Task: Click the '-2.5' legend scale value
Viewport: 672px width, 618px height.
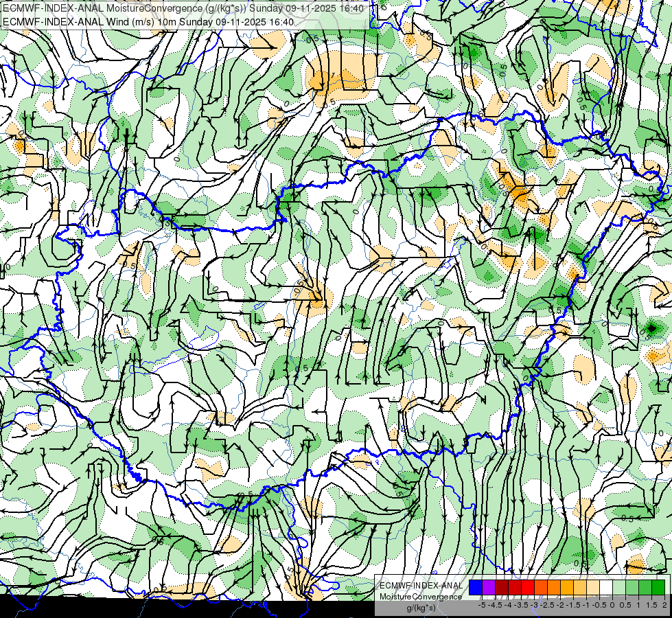Action: point(548,605)
